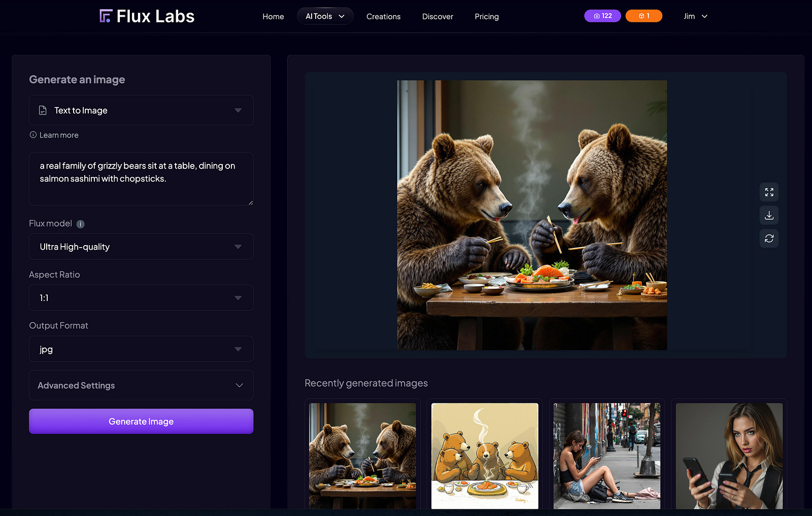Click the Generate Image button
812x516 pixels.
pyautogui.click(x=141, y=421)
